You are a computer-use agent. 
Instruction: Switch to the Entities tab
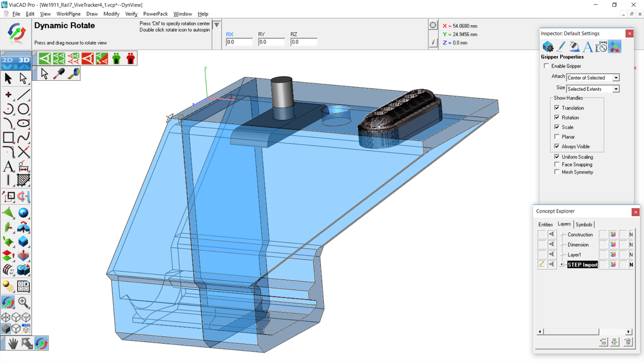click(545, 224)
